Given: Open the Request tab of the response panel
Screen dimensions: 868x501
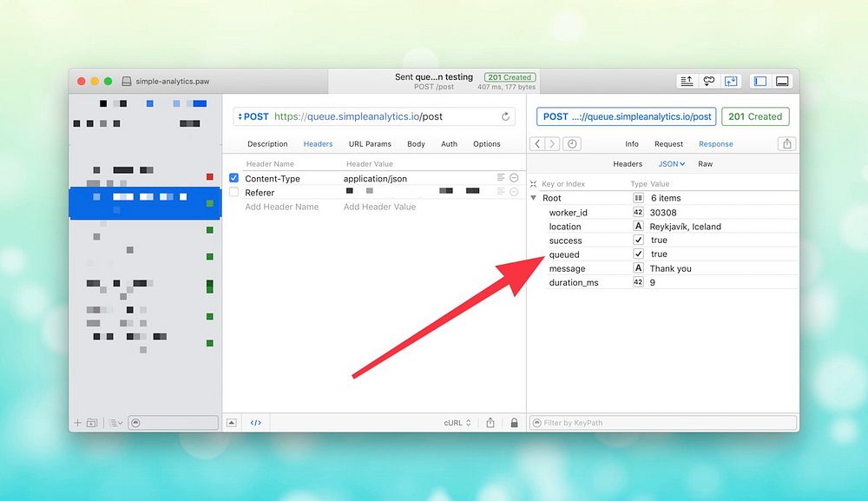Looking at the screenshot, I should coord(668,144).
